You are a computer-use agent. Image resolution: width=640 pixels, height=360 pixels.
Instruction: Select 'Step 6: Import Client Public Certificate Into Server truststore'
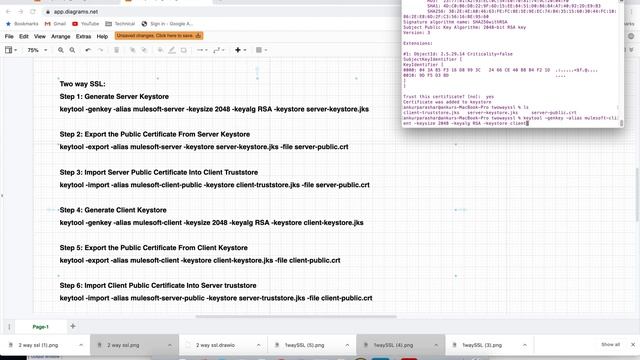click(x=158, y=286)
